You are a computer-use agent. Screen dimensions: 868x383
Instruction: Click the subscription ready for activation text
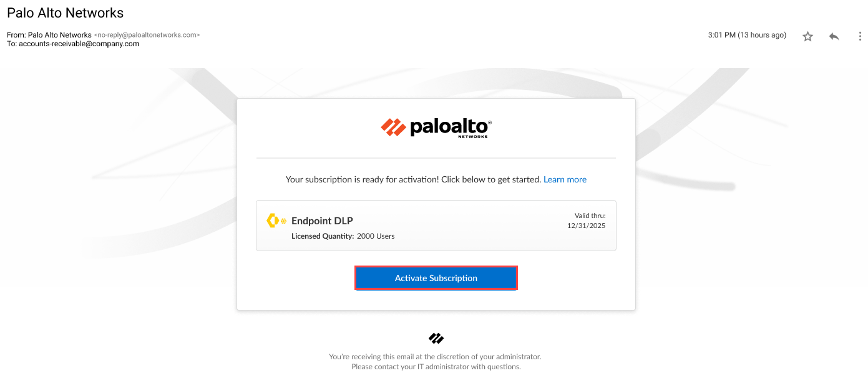tap(413, 179)
